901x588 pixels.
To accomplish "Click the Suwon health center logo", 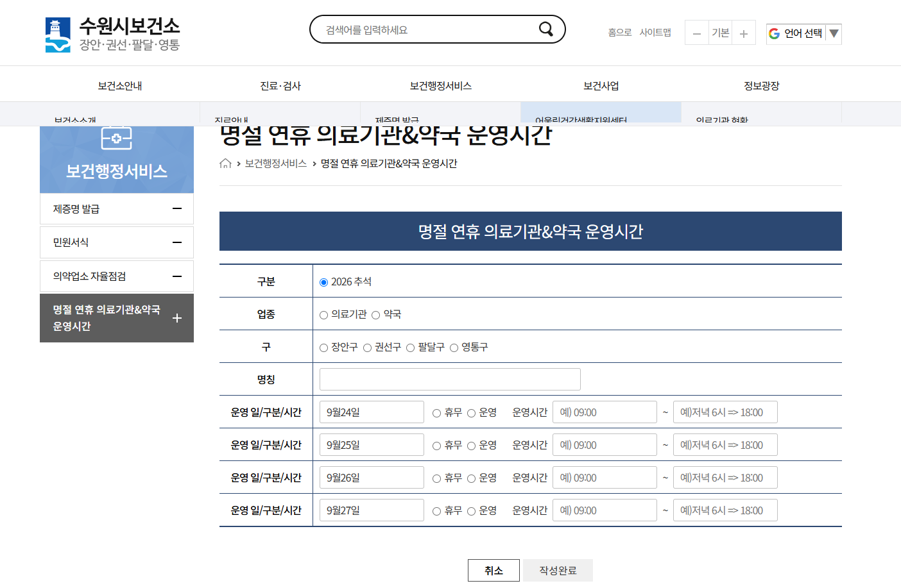I will [x=112, y=35].
